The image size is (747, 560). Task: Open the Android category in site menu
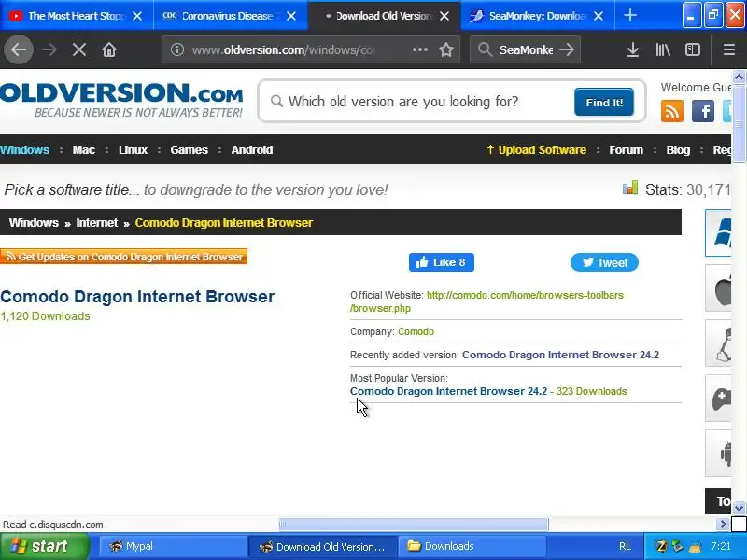(252, 150)
